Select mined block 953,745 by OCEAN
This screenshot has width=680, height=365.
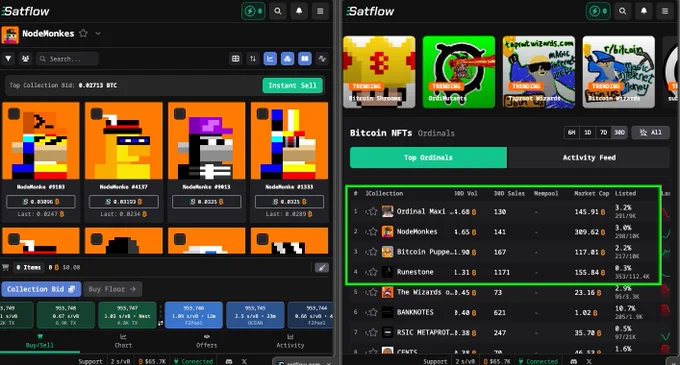click(255, 315)
